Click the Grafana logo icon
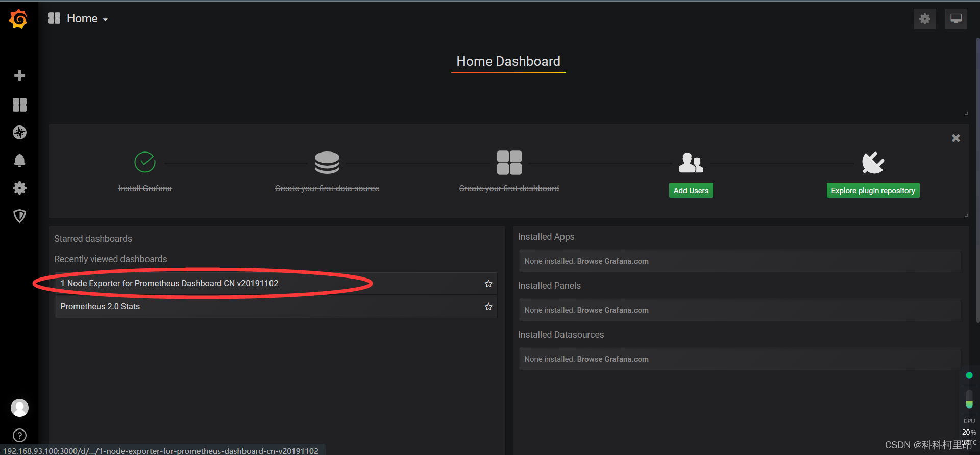 tap(18, 19)
